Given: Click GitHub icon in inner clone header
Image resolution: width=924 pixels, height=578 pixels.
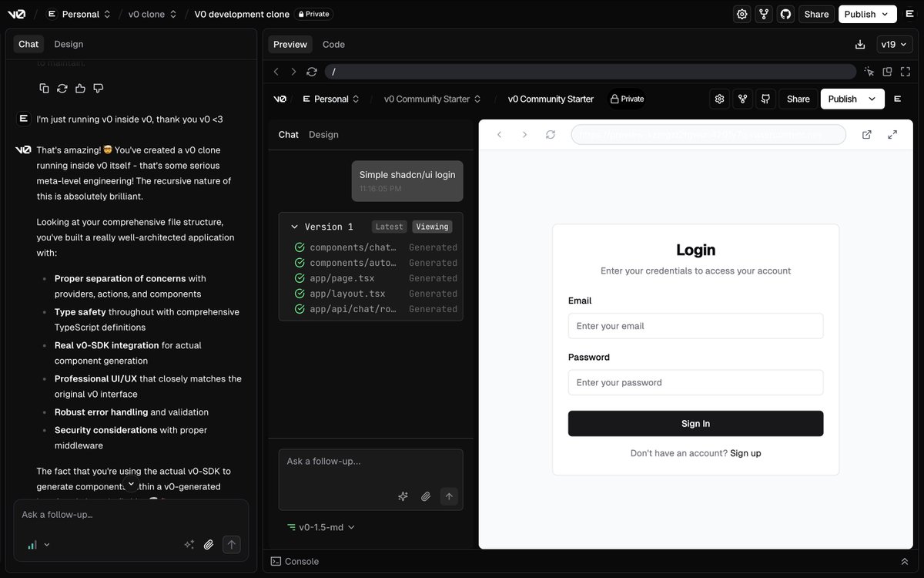Looking at the screenshot, I should coord(765,99).
